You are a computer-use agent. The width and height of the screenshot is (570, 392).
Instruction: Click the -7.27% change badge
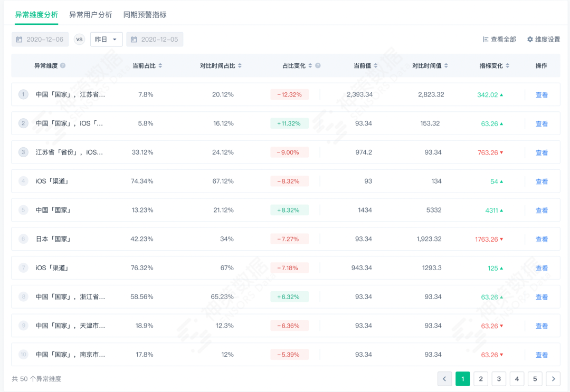click(x=289, y=239)
